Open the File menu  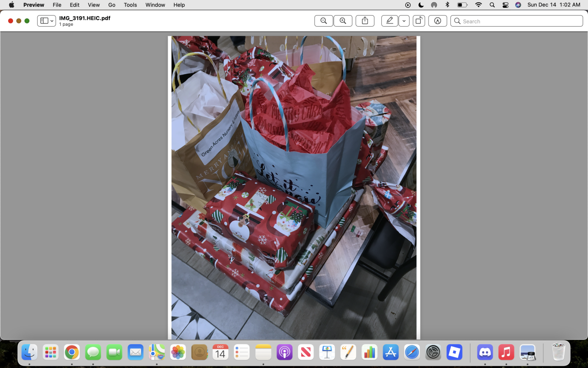coord(57,5)
